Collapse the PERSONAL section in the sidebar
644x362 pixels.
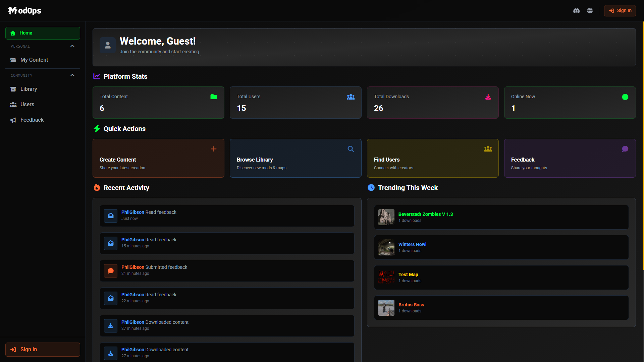click(72, 46)
